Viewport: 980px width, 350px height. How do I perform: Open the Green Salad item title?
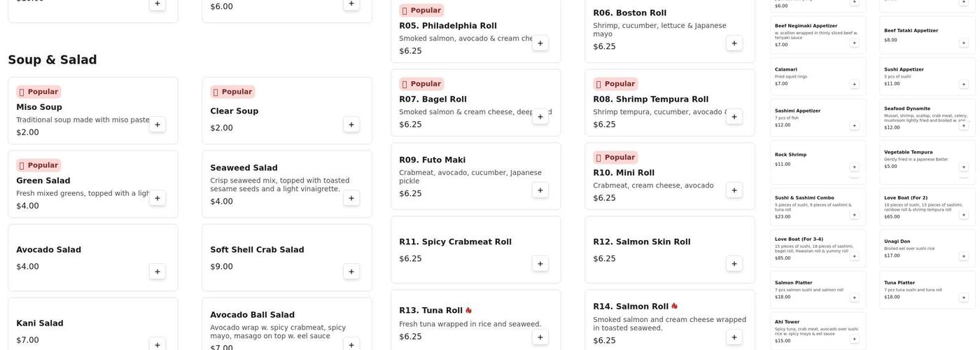[x=43, y=181]
